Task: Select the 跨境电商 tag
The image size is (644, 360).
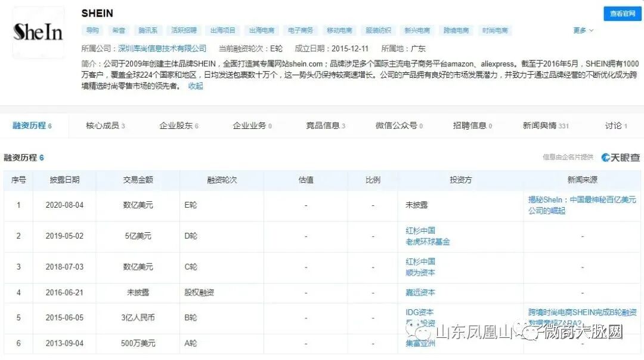Action: 456,30
